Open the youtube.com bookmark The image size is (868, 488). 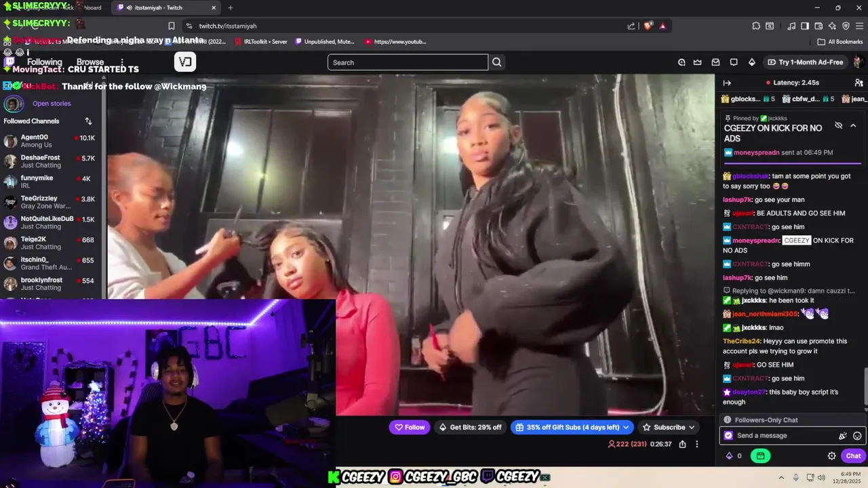(395, 41)
